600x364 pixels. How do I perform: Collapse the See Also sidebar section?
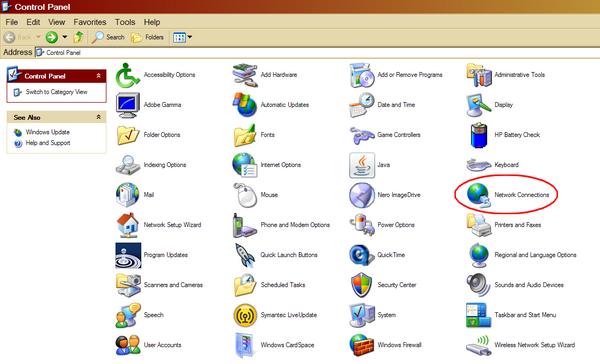click(98, 117)
